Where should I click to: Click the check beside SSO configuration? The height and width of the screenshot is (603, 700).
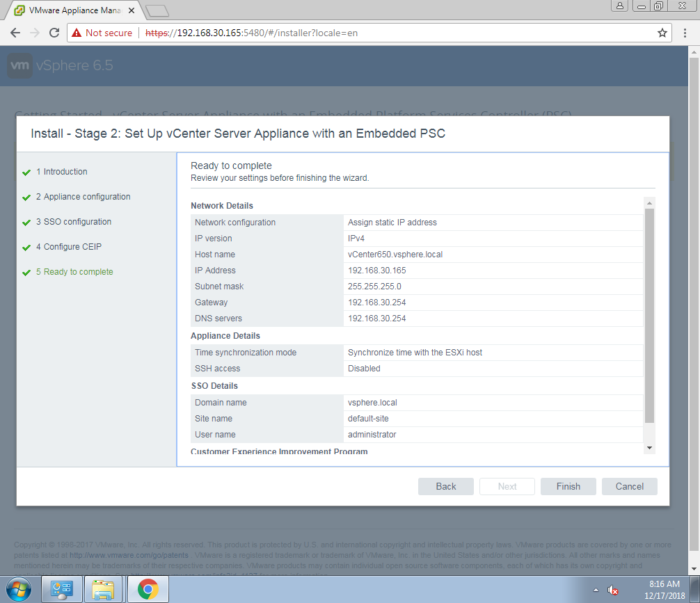tap(26, 223)
